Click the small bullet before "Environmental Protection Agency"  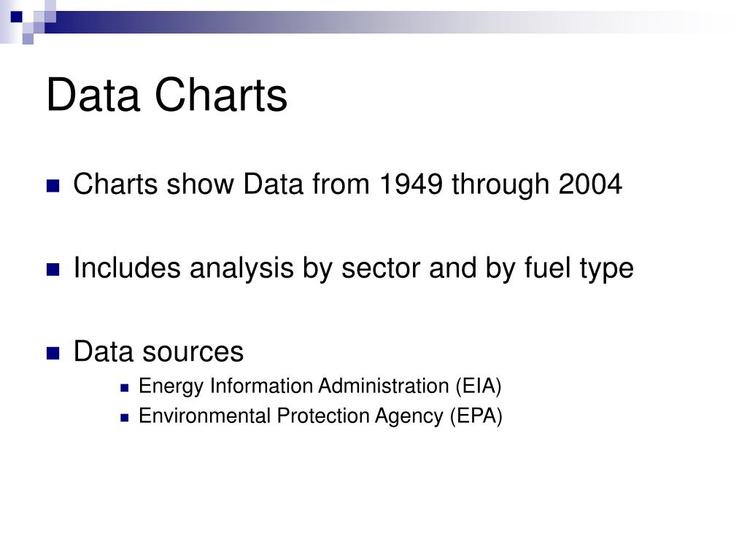point(125,418)
